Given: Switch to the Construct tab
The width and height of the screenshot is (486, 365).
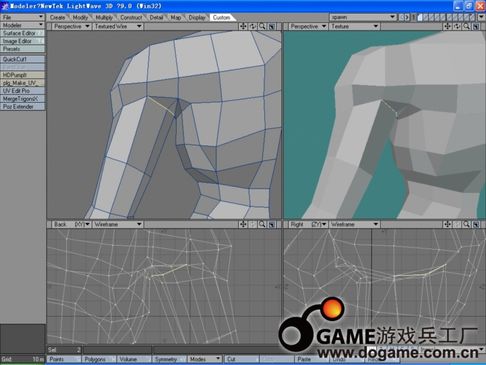Looking at the screenshot, I should point(131,17).
